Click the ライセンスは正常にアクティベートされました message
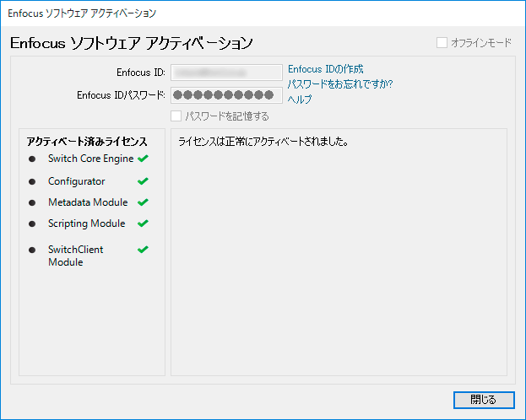Image resolution: width=526 pixels, height=420 pixels. [263, 142]
